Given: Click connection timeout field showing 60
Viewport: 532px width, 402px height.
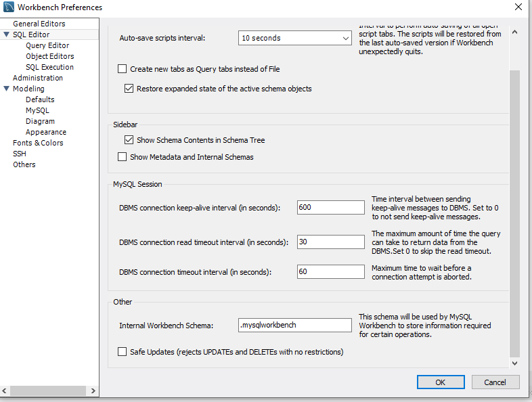Looking at the screenshot, I should pyautogui.click(x=331, y=272).
